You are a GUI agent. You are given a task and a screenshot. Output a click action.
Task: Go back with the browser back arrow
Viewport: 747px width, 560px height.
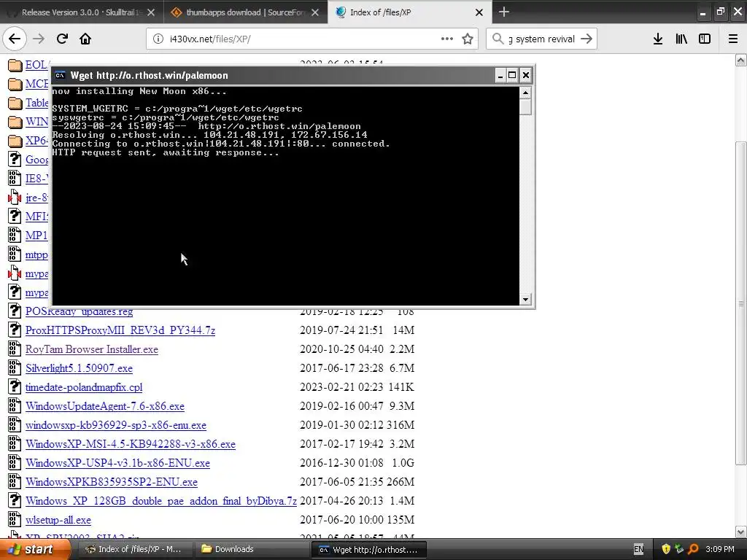coord(15,39)
